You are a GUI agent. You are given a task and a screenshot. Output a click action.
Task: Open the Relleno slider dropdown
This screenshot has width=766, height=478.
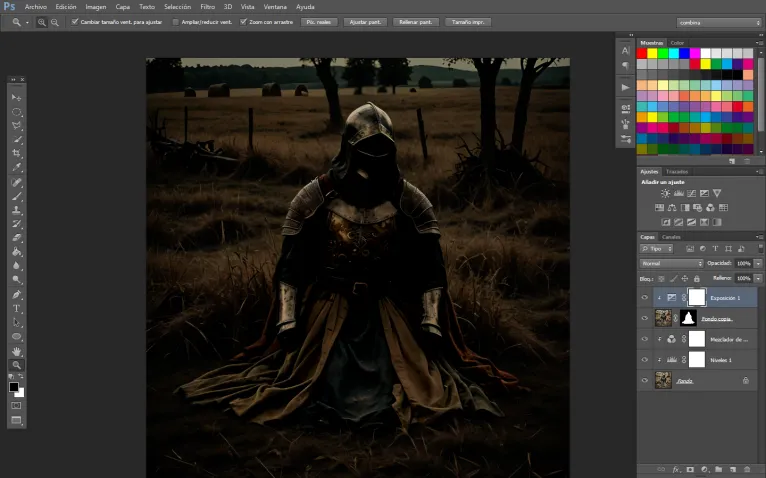click(758, 278)
